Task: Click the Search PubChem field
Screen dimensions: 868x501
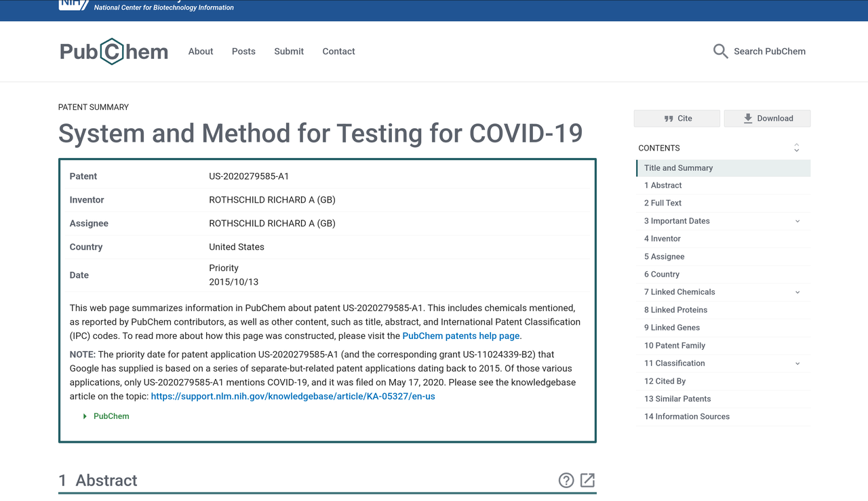Action: coord(770,52)
